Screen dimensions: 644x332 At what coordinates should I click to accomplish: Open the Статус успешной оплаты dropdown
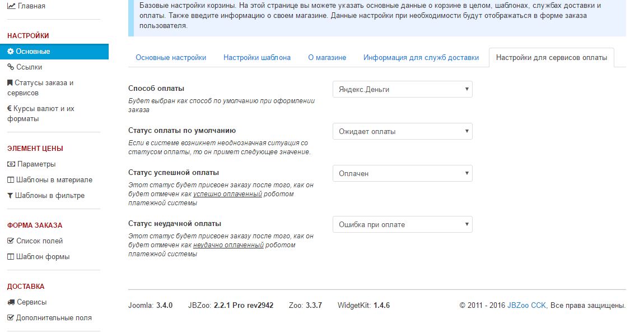coord(402,174)
